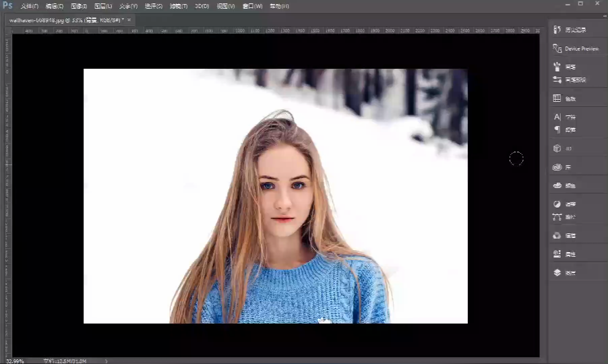The image size is (608, 364).
Task: Open the Paths panel icon
Action: pyautogui.click(x=557, y=216)
